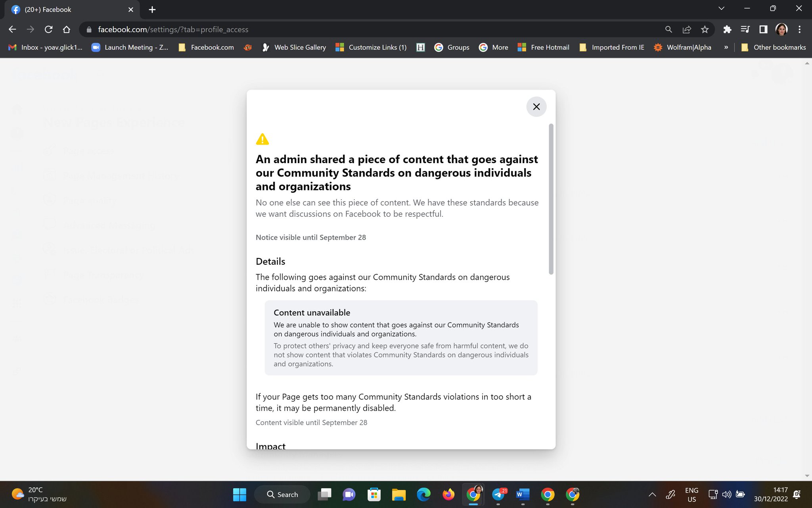Screen dimensions: 812x508
Task: Click the taskbar Search box
Action: click(x=282, y=495)
